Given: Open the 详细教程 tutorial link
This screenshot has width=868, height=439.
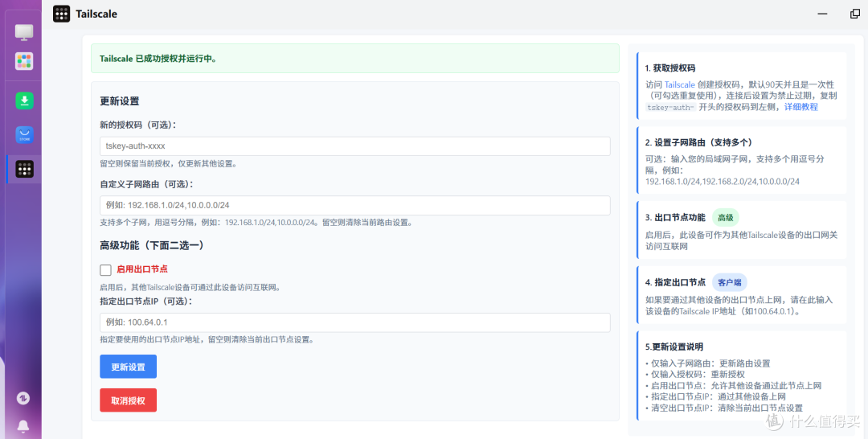Looking at the screenshot, I should [x=801, y=107].
